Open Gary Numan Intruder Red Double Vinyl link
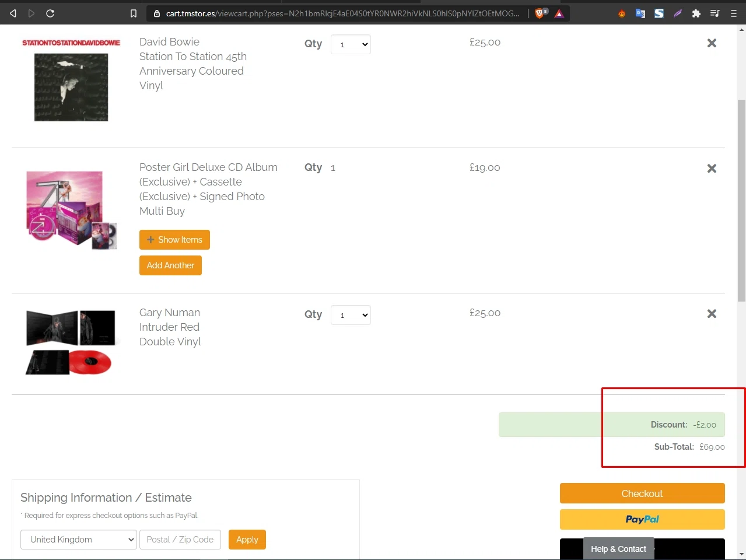The height and width of the screenshot is (560, 746). coord(170,327)
